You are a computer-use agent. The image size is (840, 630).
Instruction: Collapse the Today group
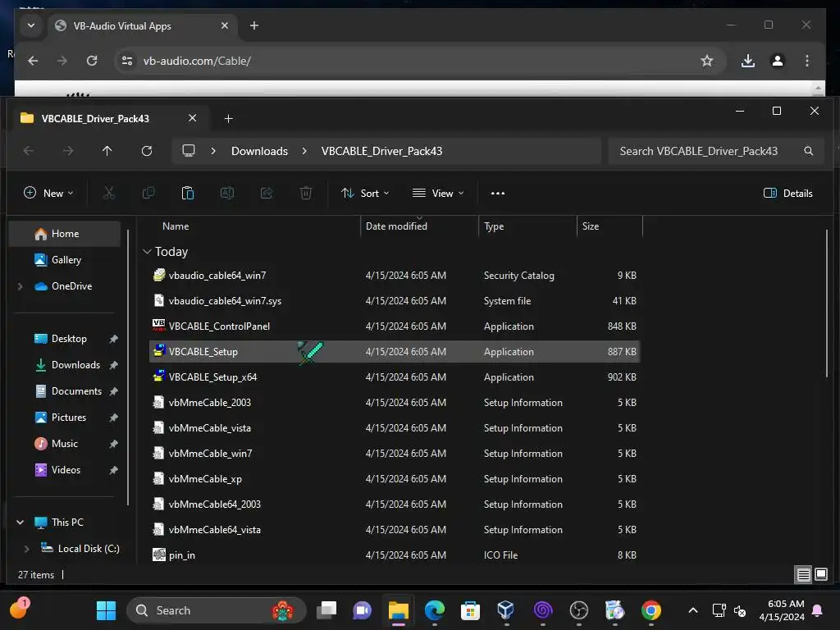point(148,252)
